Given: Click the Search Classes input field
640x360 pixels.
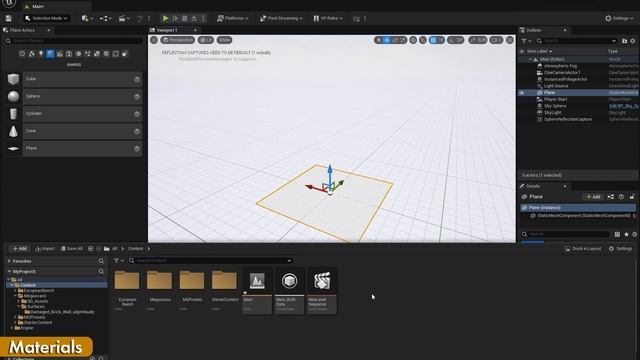Looking at the screenshot, I should point(73,41).
